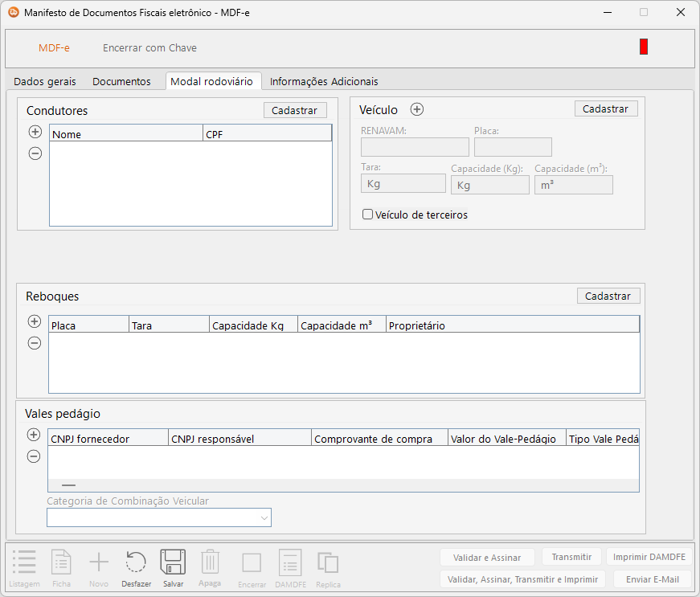Remove toll voucher with Vales pedágio minus icon
The width and height of the screenshot is (700, 597).
[33, 456]
